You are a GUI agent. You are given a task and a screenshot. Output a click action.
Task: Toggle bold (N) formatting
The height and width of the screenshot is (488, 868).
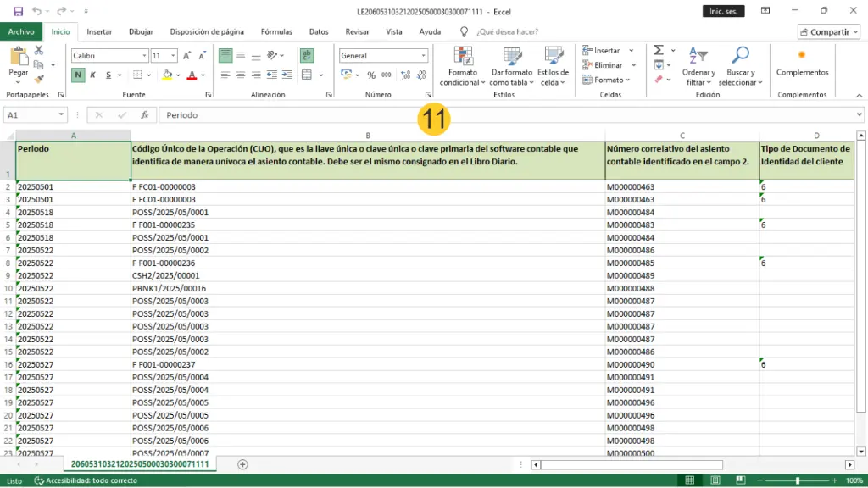tap(78, 75)
